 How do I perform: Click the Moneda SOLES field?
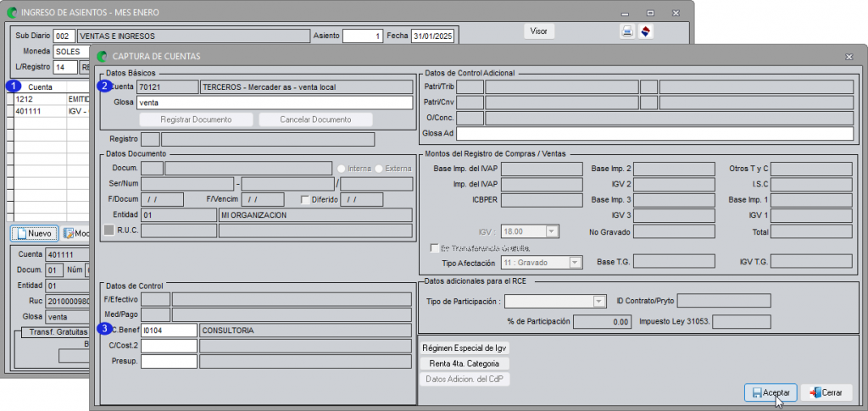[72, 52]
